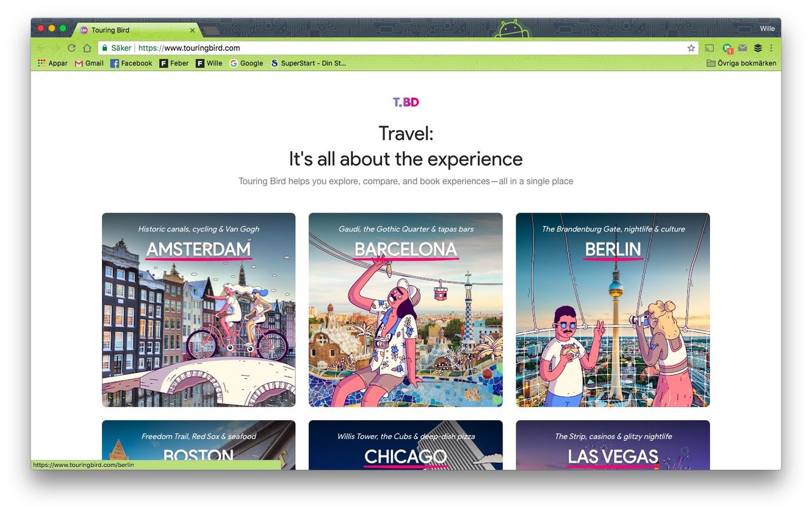Click 'The Strip, casinos & glitzy nightlife' text
812x514 pixels.
coord(613,437)
